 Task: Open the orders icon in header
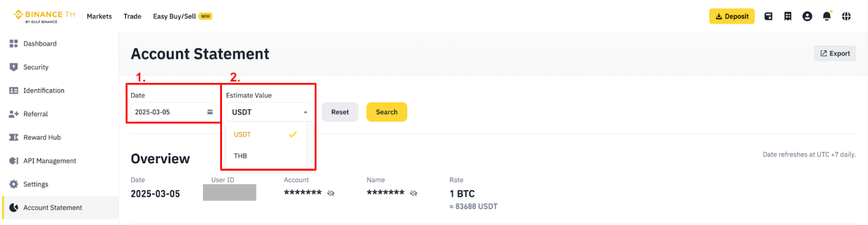[x=788, y=16]
